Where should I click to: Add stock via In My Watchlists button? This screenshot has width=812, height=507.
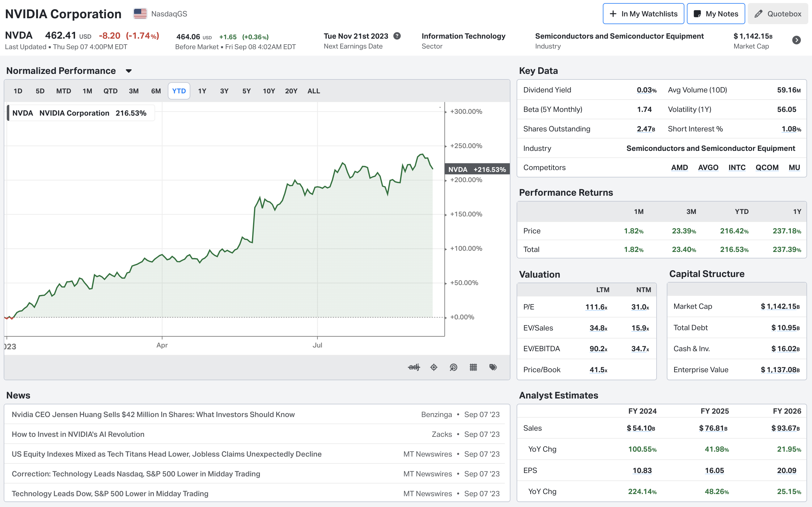(643, 14)
